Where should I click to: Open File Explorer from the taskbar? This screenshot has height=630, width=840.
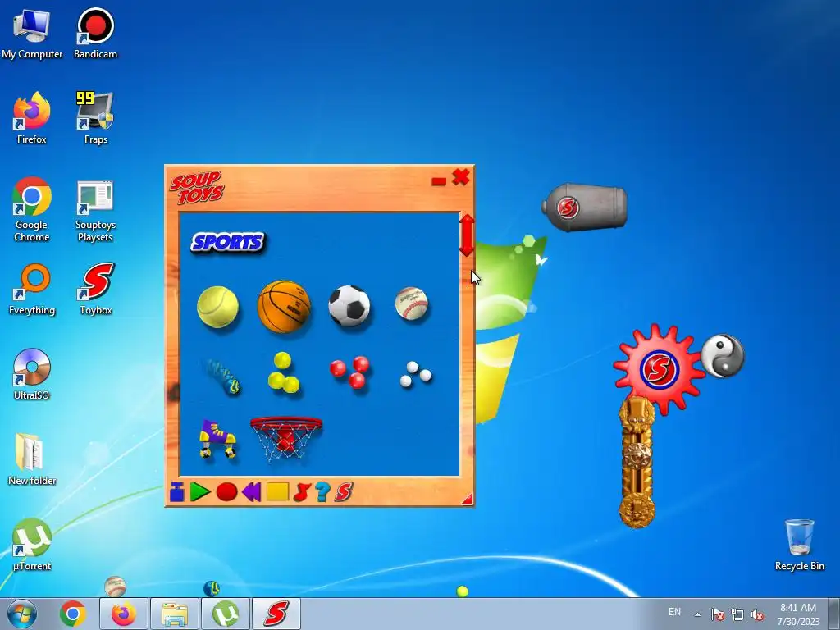coord(174,614)
